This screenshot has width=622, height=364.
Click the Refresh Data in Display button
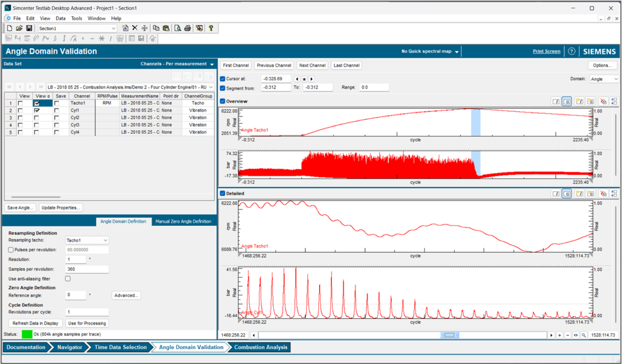click(36, 323)
